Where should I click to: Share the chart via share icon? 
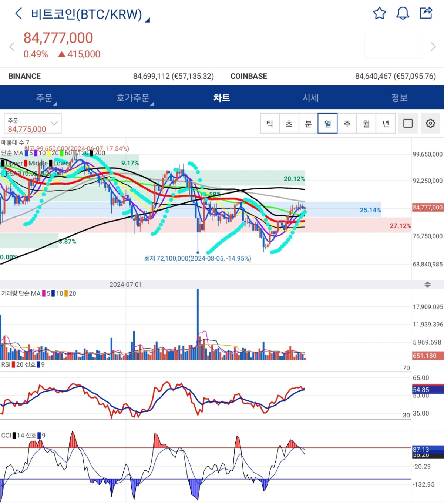coord(426,13)
